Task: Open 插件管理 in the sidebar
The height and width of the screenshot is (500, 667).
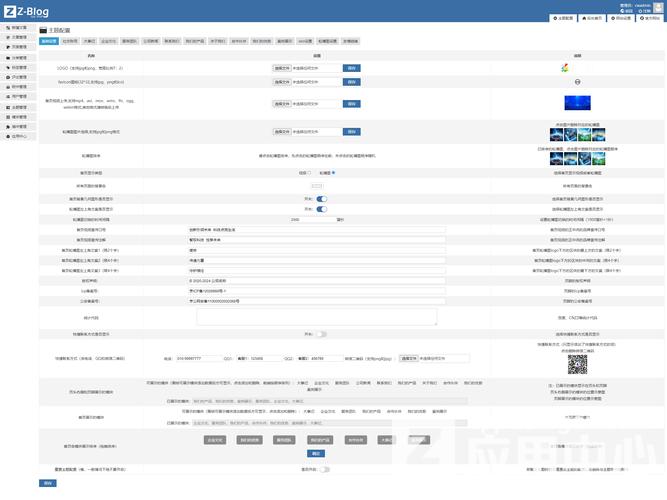Action: (x=18, y=125)
